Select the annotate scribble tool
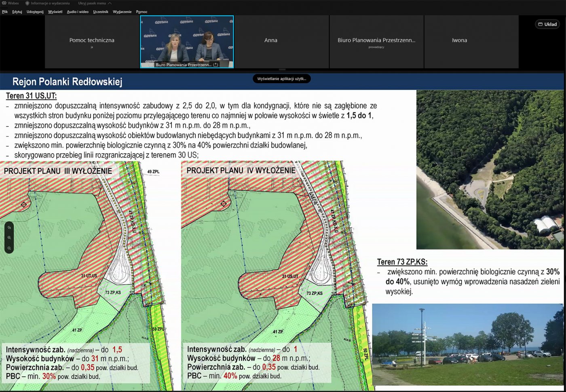The image size is (566, 392). [x=9, y=228]
